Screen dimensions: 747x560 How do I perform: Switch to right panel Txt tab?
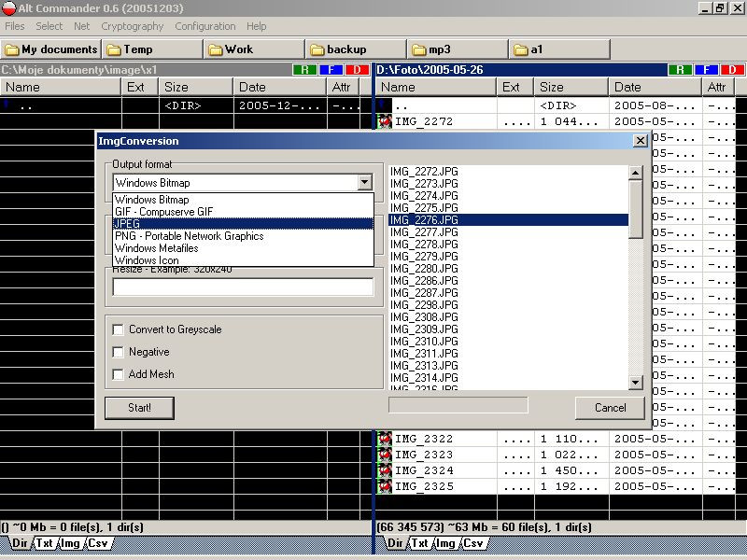(419, 543)
